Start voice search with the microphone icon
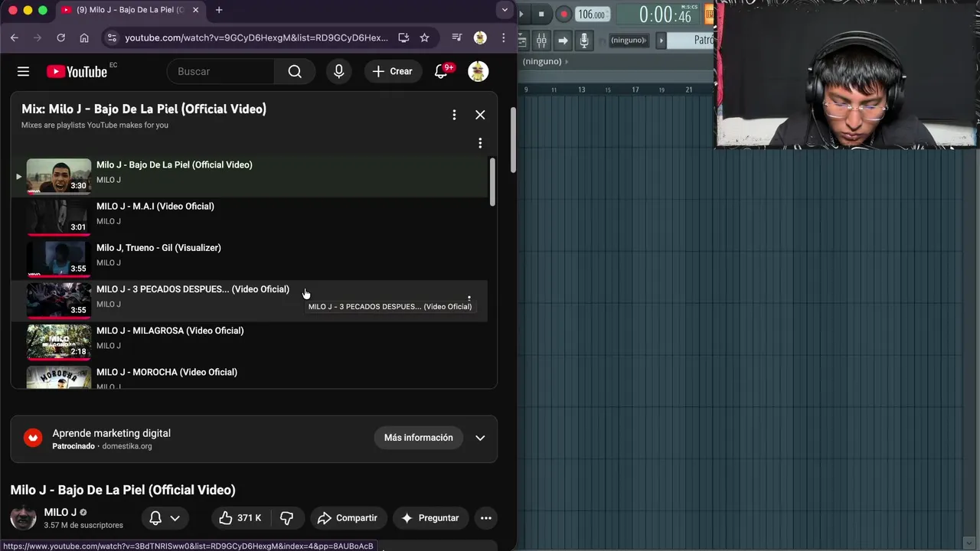980x551 pixels. point(338,71)
